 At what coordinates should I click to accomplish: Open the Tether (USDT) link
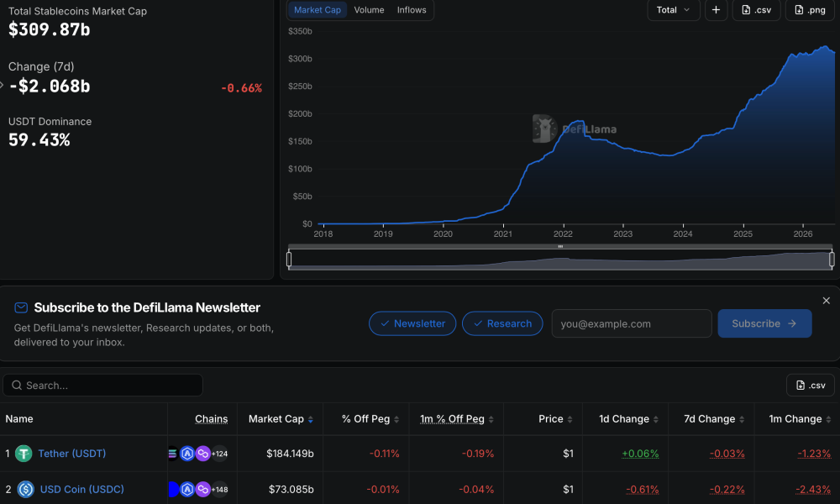pos(71,454)
